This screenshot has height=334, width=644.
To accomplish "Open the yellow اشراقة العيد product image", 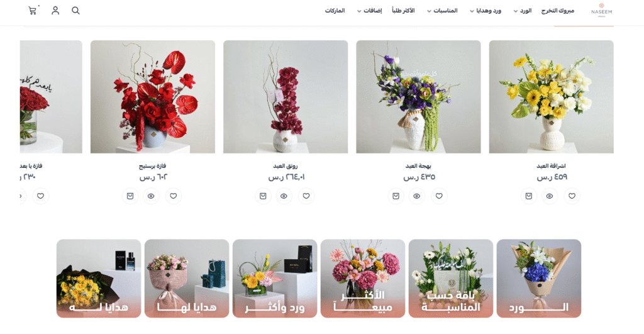I will 551,96.
